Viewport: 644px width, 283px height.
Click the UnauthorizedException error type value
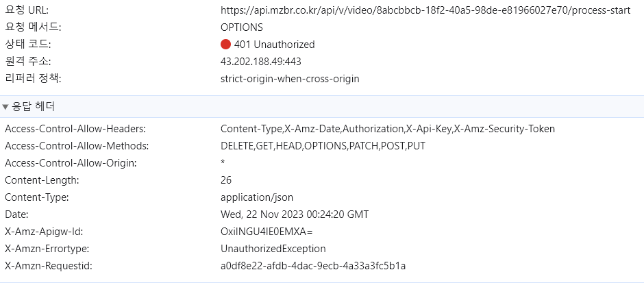[x=273, y=249]
